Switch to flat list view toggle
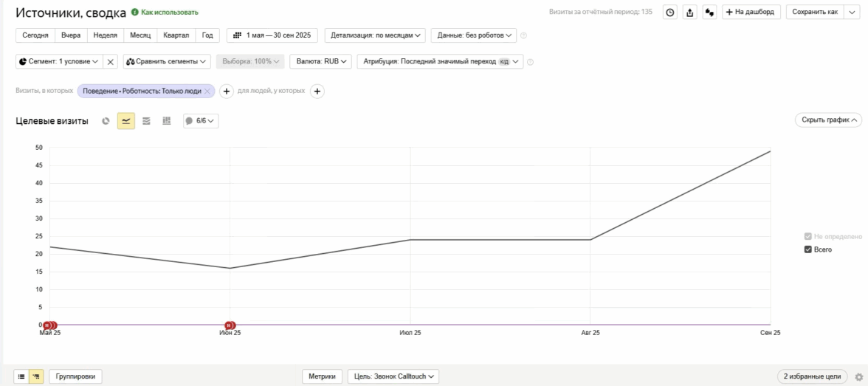This screenshot has width=868, height=386. tap(21, 376)
